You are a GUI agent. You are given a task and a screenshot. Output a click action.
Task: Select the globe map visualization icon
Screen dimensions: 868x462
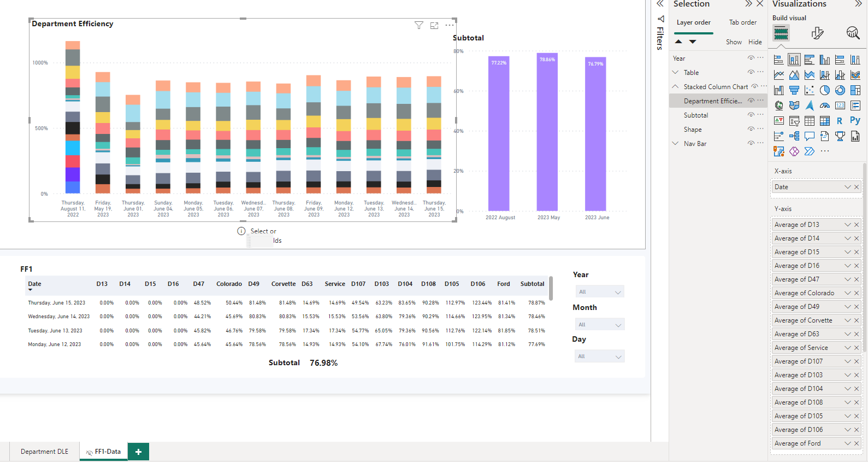pyautogui.click(x=779, y=106)
